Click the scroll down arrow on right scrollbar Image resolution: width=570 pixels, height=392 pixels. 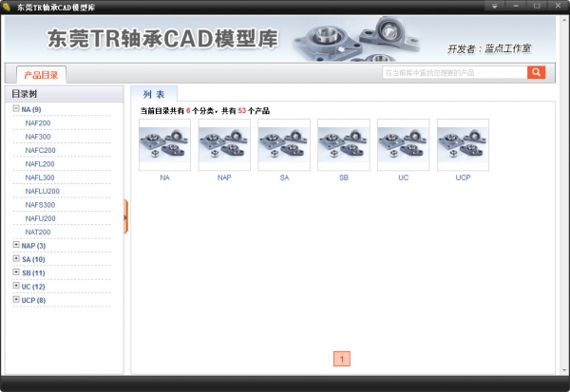point(564,370)
